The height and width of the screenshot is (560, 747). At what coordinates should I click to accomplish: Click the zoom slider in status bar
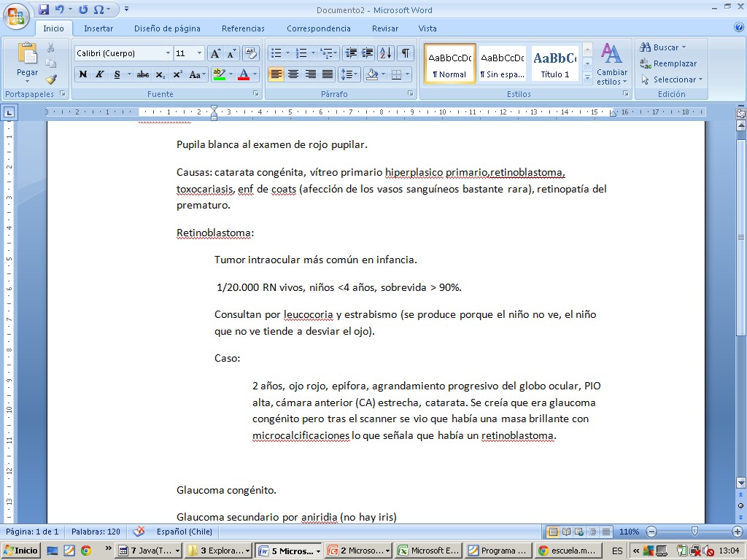pos(694,532)
